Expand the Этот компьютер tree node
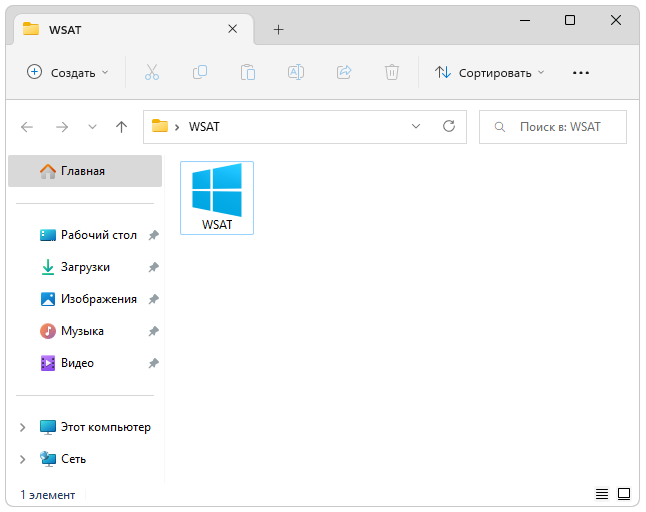This screenshot has width=646, height=512. [23, 428]
